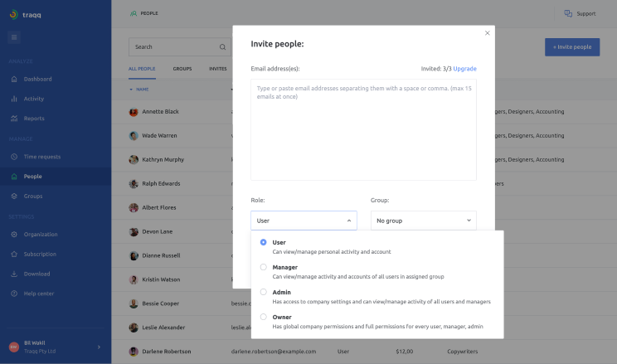Click the Reports icon in sidebar

pos(14,119)
